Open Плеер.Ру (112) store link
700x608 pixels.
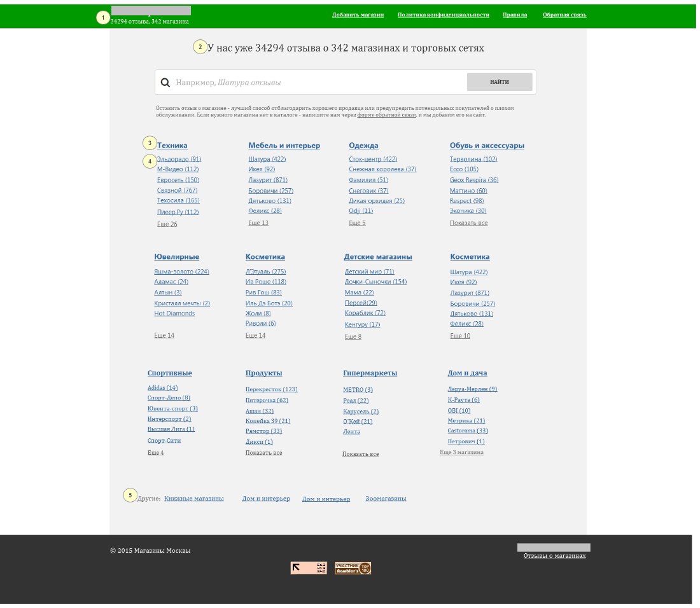click(178, 212)
